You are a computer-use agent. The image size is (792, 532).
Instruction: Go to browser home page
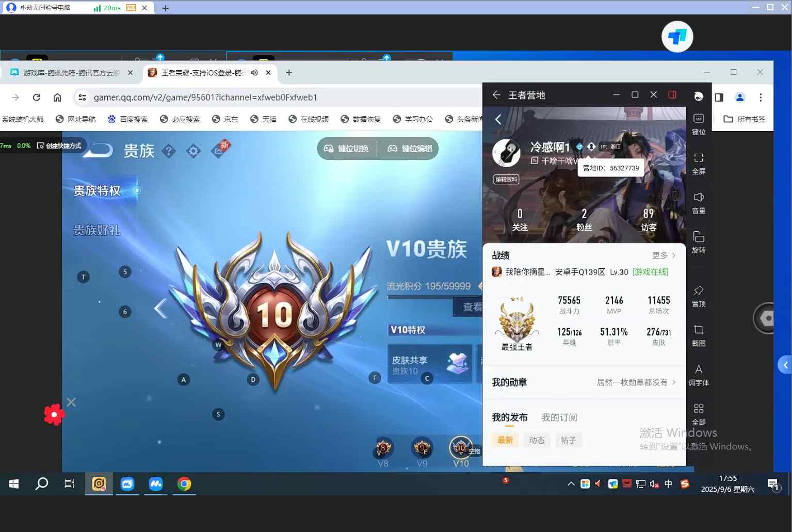click(x=57, y=98)
